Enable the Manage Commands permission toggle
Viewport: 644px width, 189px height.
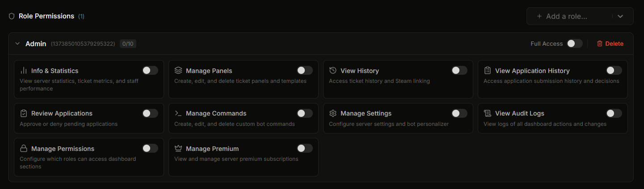click(x=305, y=113)
